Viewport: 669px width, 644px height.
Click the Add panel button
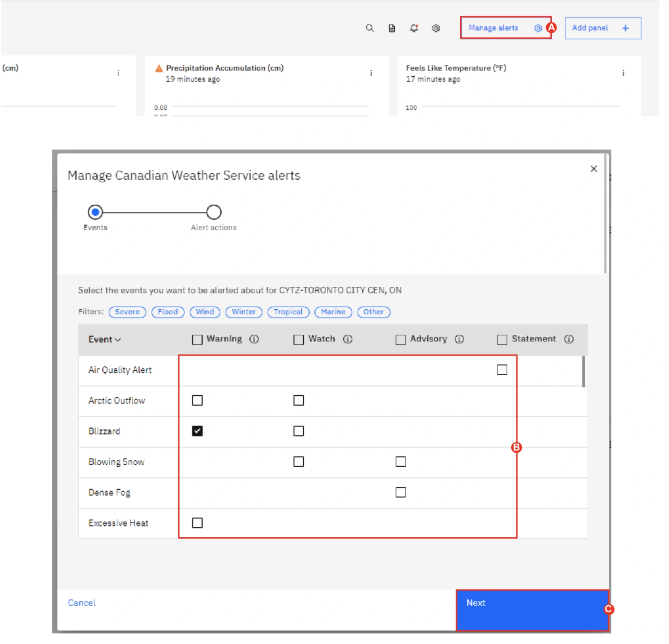(603, 28)
